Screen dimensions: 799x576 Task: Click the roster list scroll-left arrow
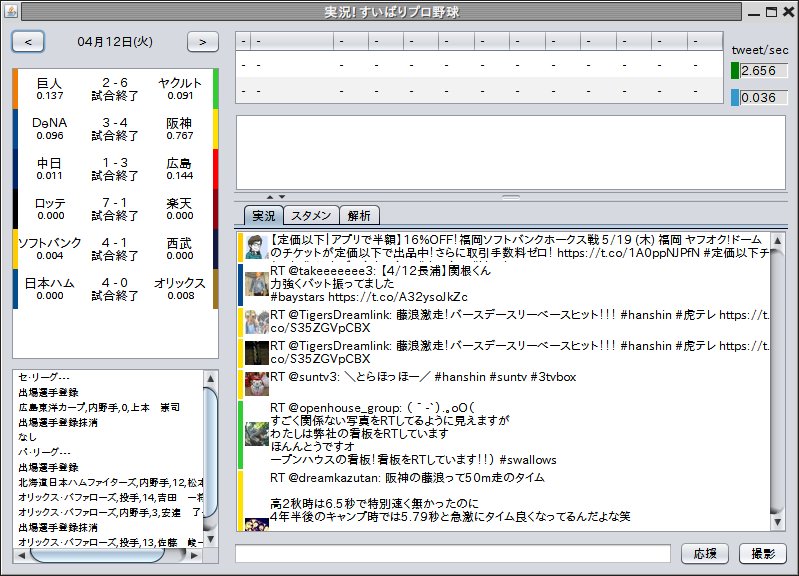tap(21, 556)
